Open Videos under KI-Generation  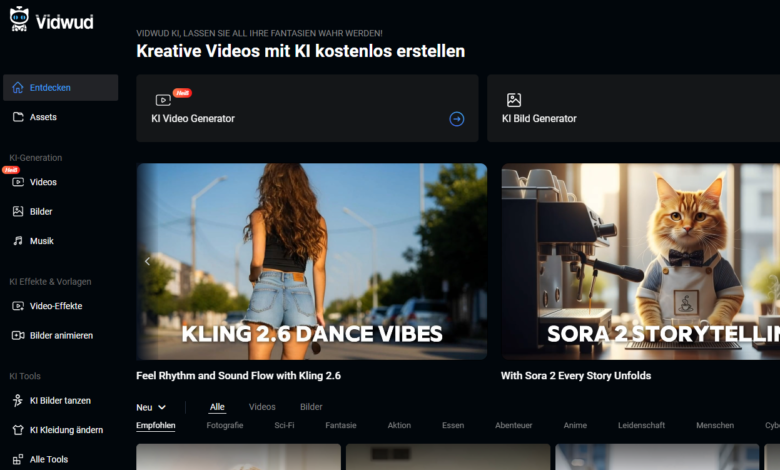click(x=43, y=182)
